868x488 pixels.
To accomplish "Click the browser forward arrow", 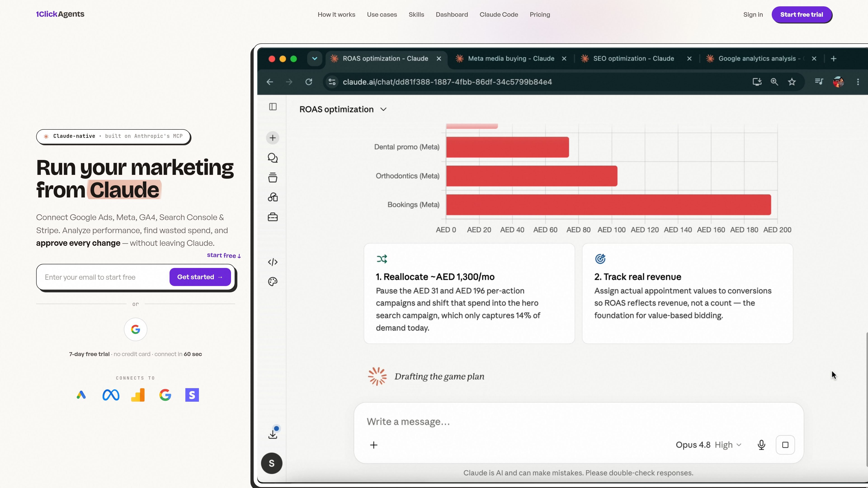I will click(289, 82).
